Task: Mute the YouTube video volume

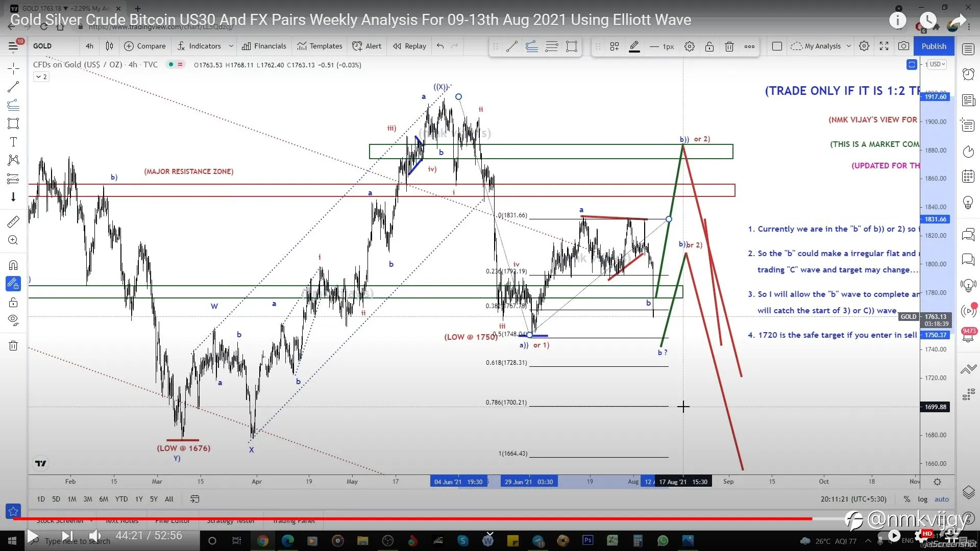Action: click(94, 535)
